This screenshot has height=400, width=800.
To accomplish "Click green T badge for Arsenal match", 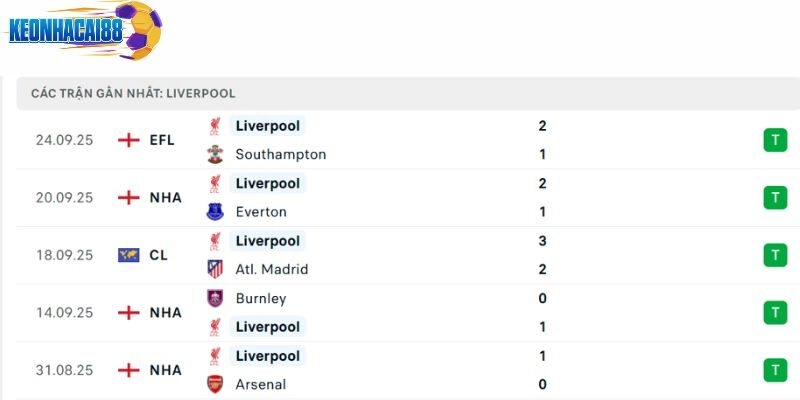I will tap(774, 370).
